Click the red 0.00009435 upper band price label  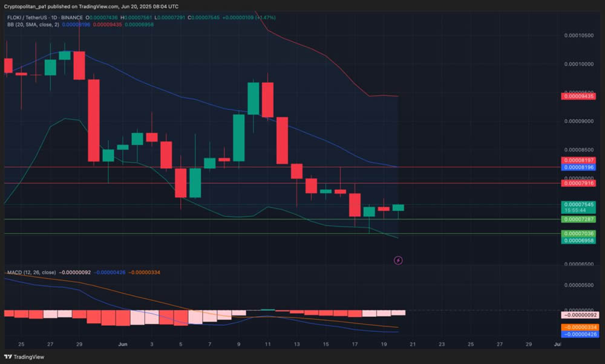point(578,96)
